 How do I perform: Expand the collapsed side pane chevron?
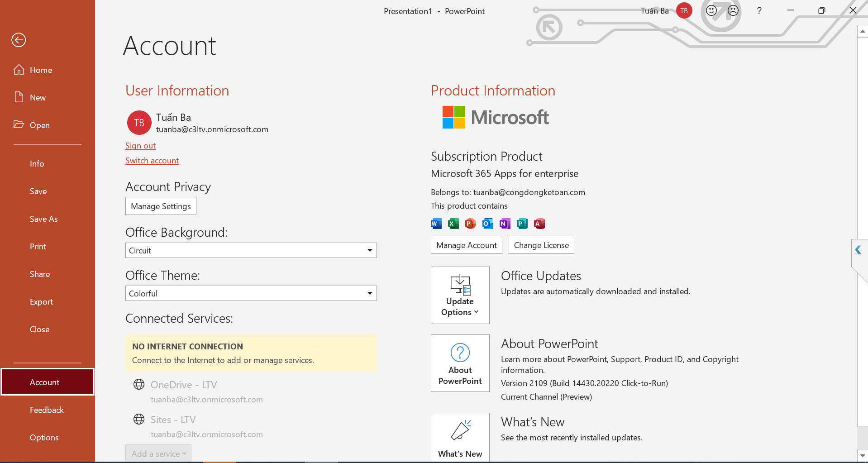858,250
